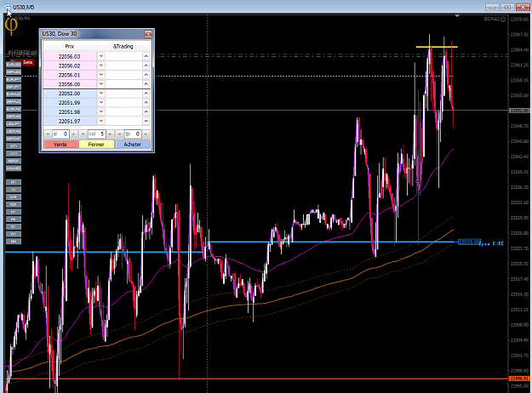This screenshot has width=532, height=393.
Task: Decrease the sl stop-loss value
Action: click(x=48, y=134)
